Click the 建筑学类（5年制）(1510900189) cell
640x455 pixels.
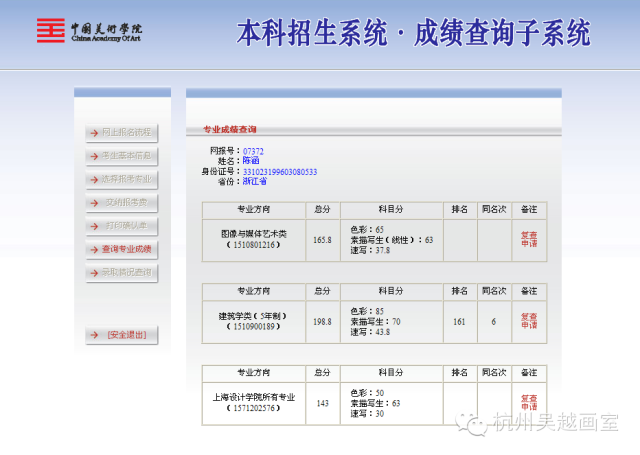click(254, 321)
